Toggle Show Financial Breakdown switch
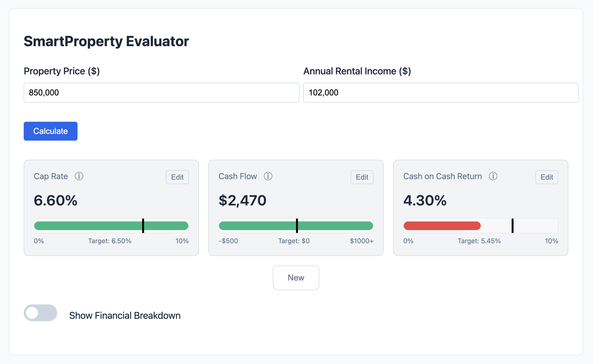 [40, 313]
